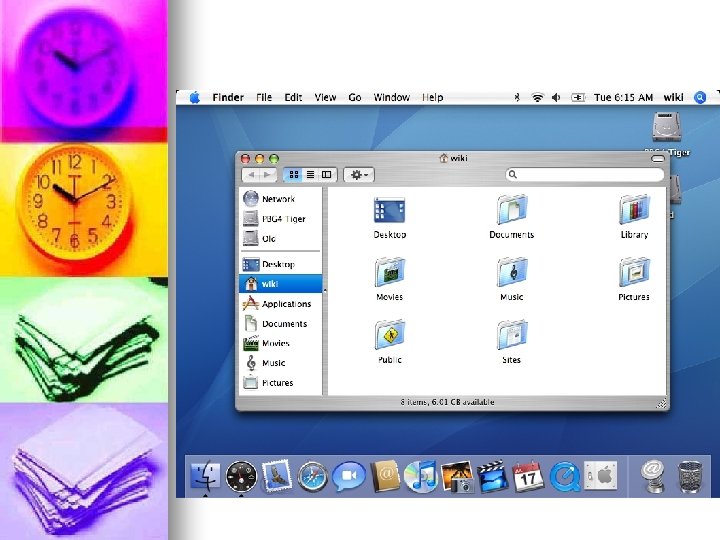
Task: Select the Pictures folder icon in window
Action: pyautogui.click(x=634, y=272)
